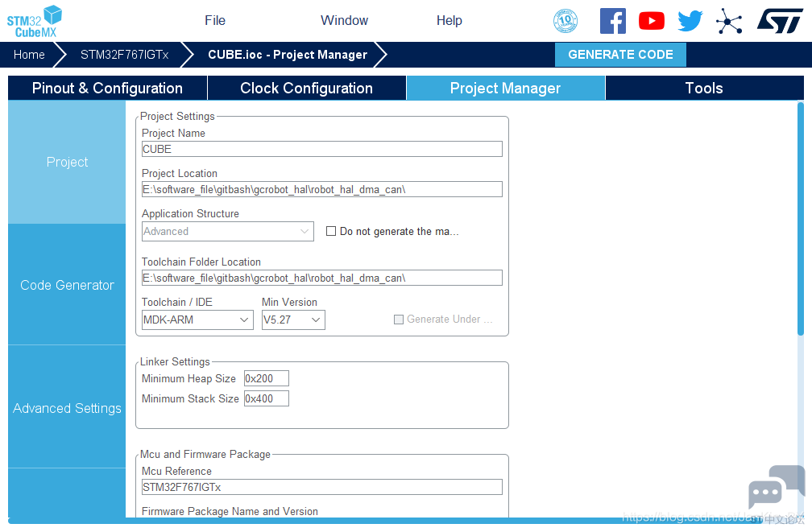The image size is (812, 532).
Task: Select the Project side panel
Action: click(x=67, y=162)
